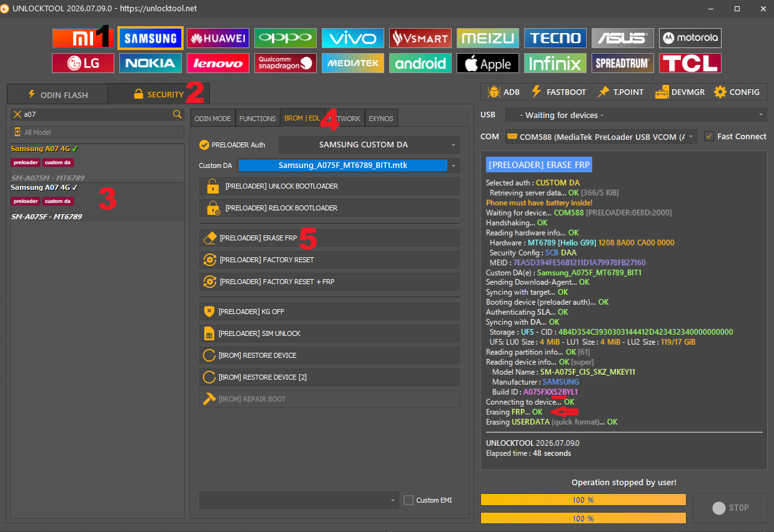Click the search magnifier icon
Screen dimensions: 774x532
[177, 114]
